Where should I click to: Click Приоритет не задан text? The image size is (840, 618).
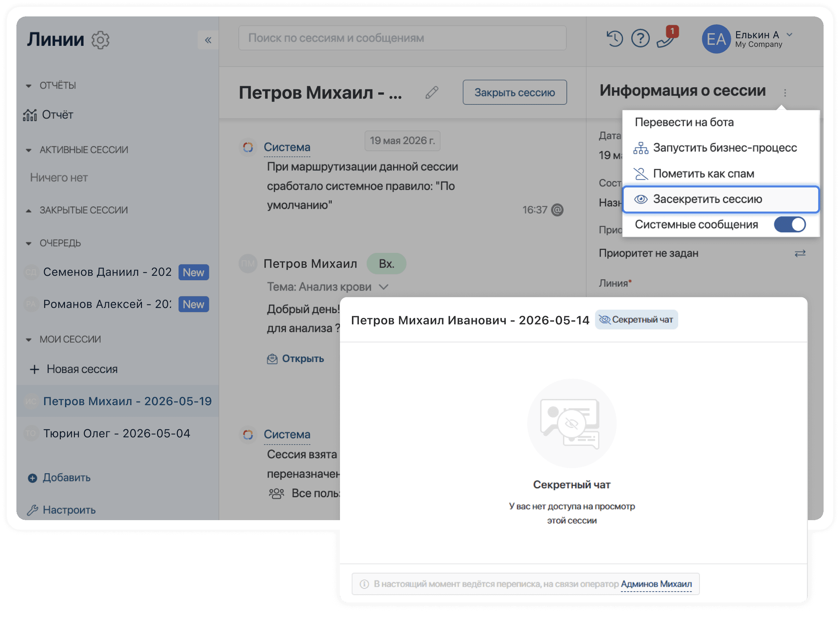point(648,254)
